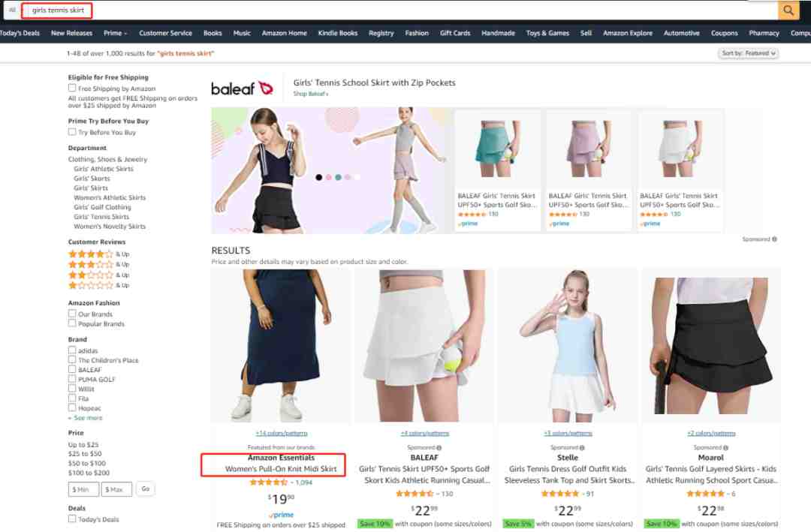Image resolution: width=811 pixels, height=532 pixels.
Task: Click the orange search magnifier button
Action: coord(788,10)
